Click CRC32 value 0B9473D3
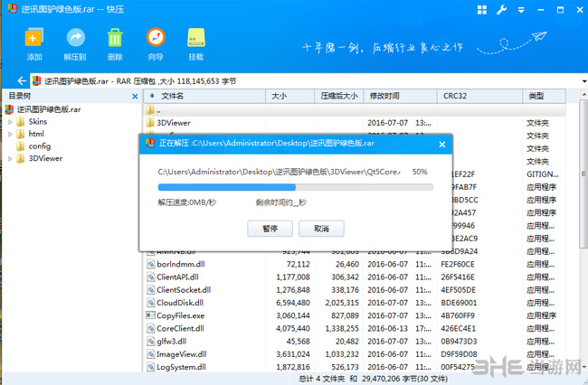This screenshot has width=588, height=385. click(459, 342)
